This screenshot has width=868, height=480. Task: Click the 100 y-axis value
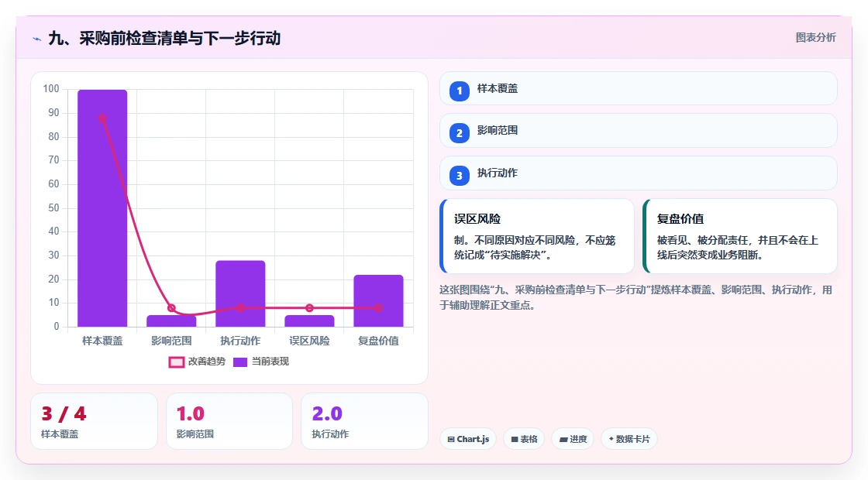tap(51, 89)
